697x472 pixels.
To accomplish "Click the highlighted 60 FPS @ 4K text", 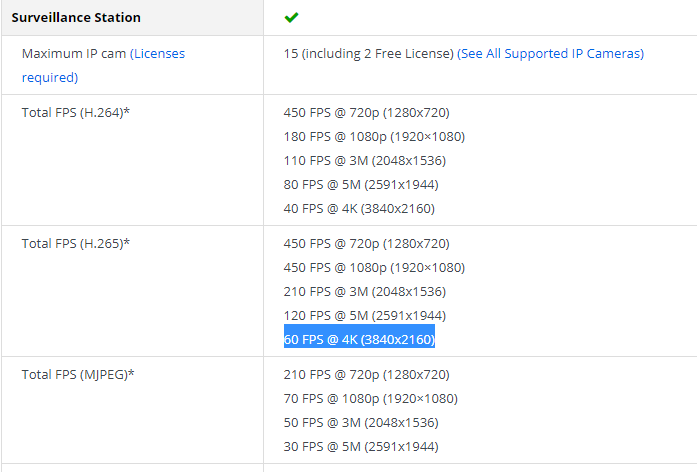I will tap(359, 339).
